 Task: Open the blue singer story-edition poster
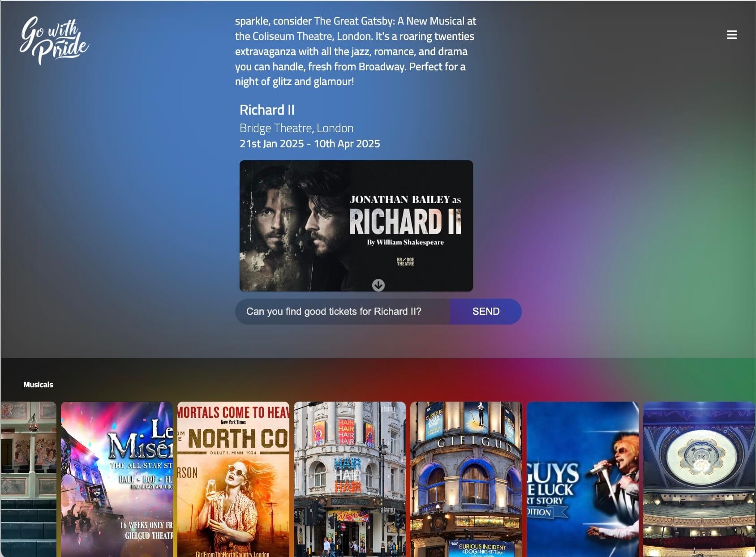(583, 479)
